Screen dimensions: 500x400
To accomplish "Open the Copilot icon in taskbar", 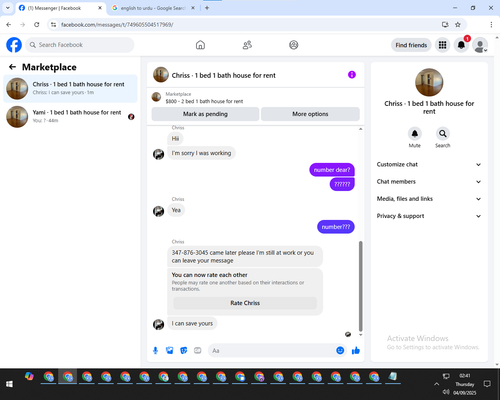I will 29,376.
